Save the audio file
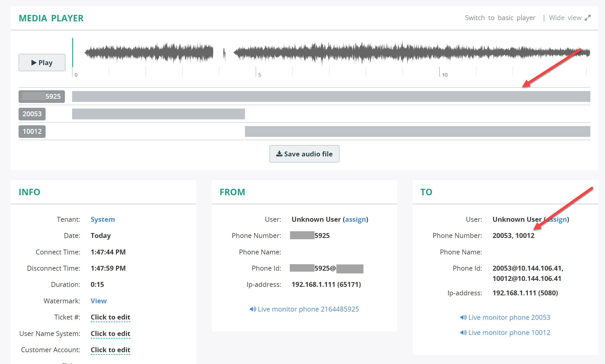This screenshot has height=364, width=605. [x=304, y=154]
